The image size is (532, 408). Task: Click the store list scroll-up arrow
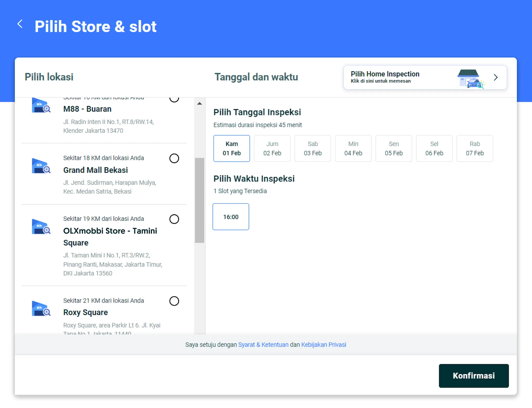(x=199, y=103)
